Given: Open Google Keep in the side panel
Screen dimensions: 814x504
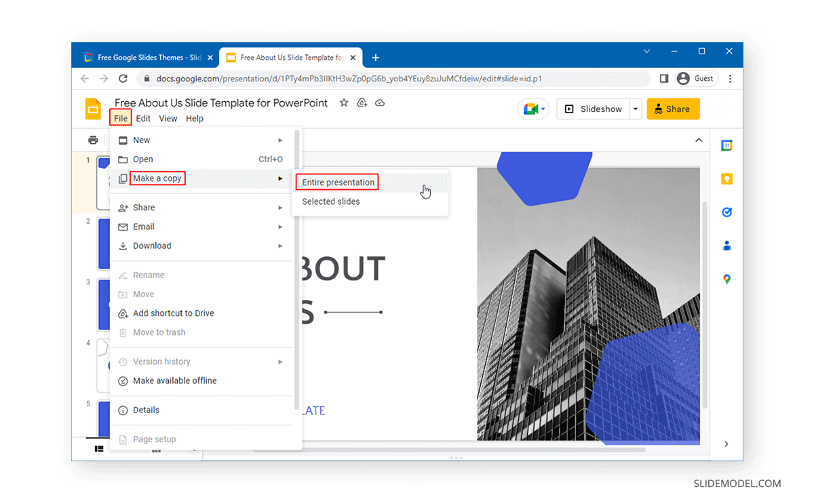Looking at the screenshot, I should click(x=726, y=178).
